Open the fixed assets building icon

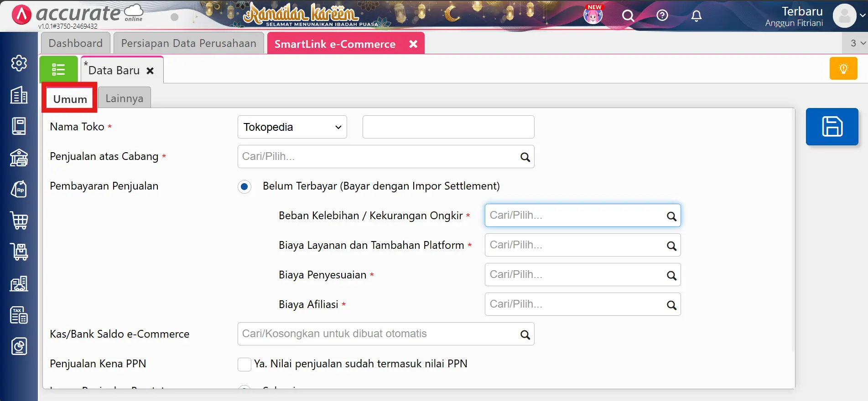(x=19, y=283)
